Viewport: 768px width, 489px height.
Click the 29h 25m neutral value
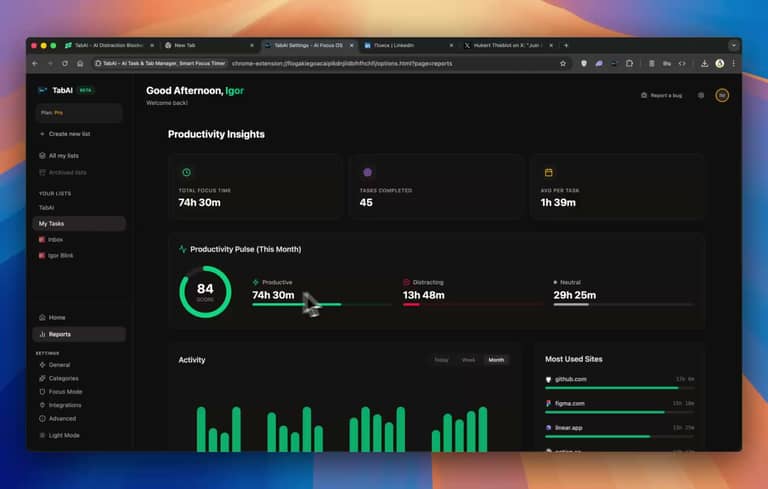point(575,295)
